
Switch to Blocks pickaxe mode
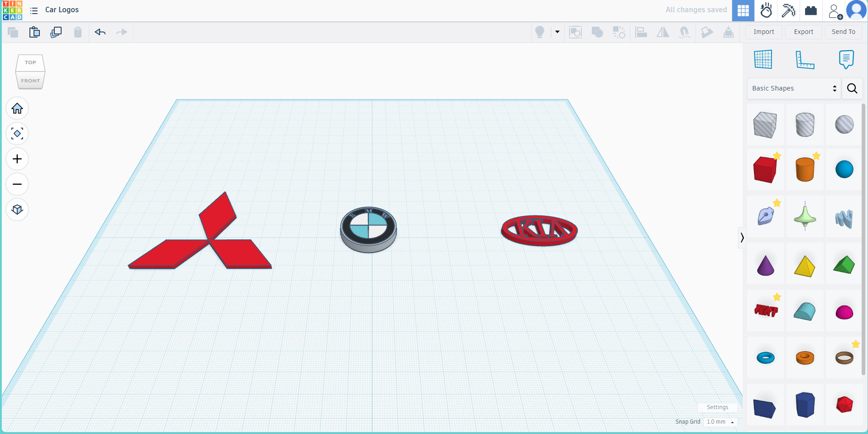[788, 10]
